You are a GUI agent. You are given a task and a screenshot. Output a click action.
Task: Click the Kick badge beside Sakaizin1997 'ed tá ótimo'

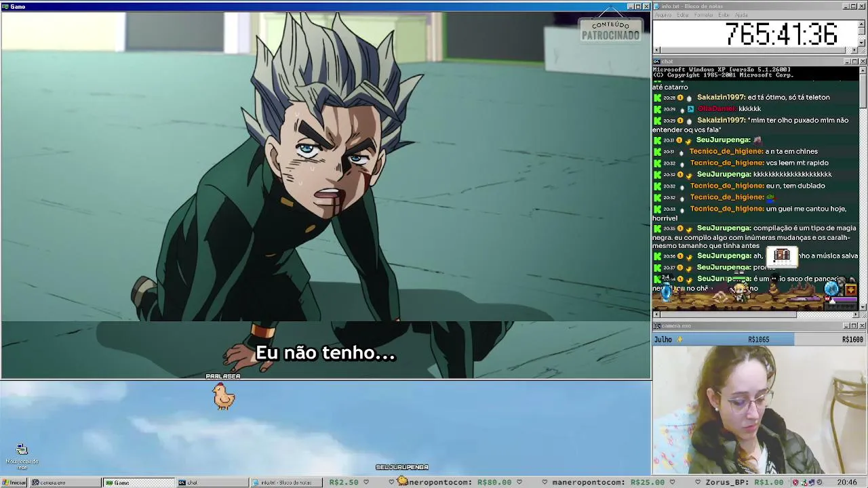pyautogui.click(x=657, y=98)
